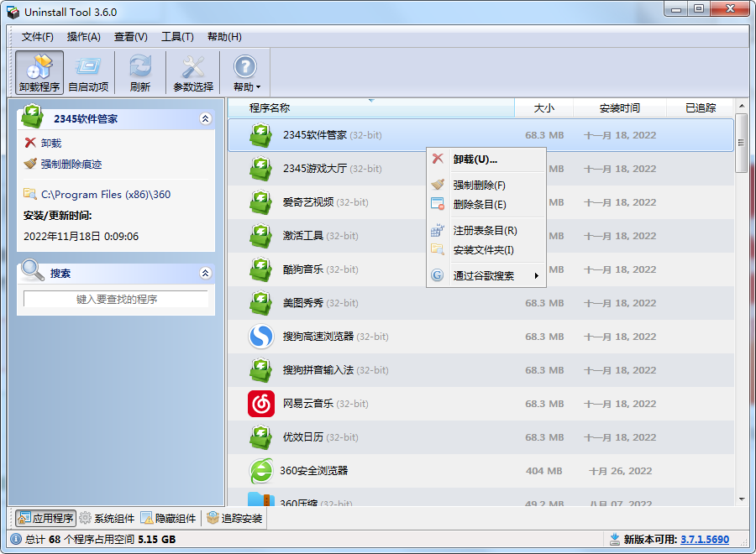756x554 pixels.
Task: Open the 帮助 toolbar dropdown
Action: click(x=246, y=73)
